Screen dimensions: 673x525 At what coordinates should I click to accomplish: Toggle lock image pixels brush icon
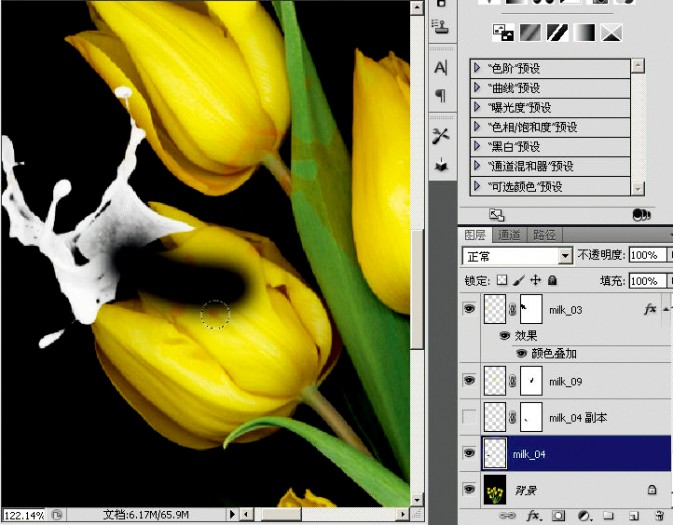518,281
